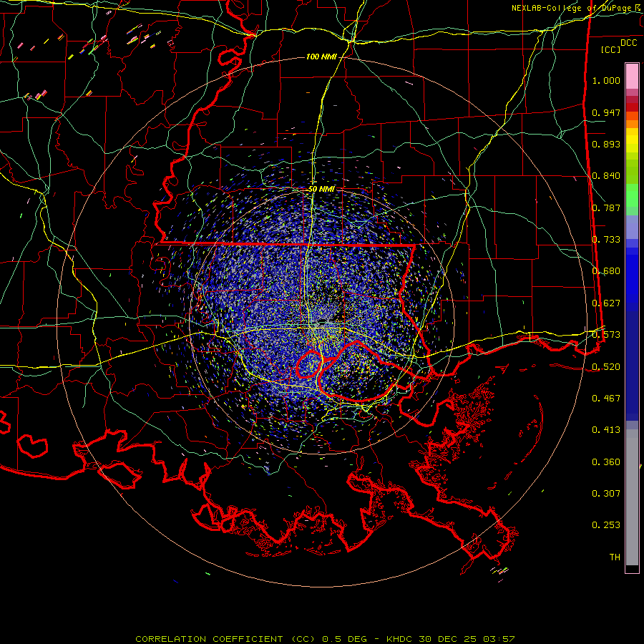Click the 0.680 color scale value
The width and height of the screenshot is (644, 644).
click(606, 271)
